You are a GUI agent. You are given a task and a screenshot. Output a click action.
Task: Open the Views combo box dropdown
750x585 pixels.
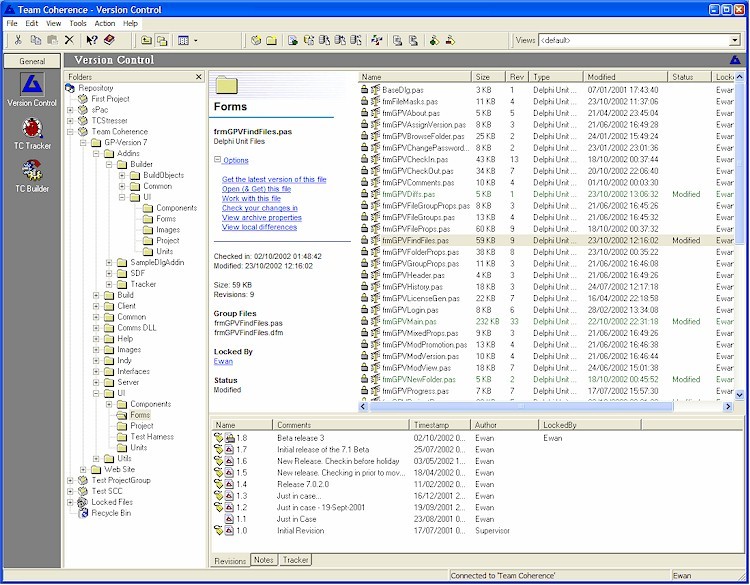pos(735,41)
